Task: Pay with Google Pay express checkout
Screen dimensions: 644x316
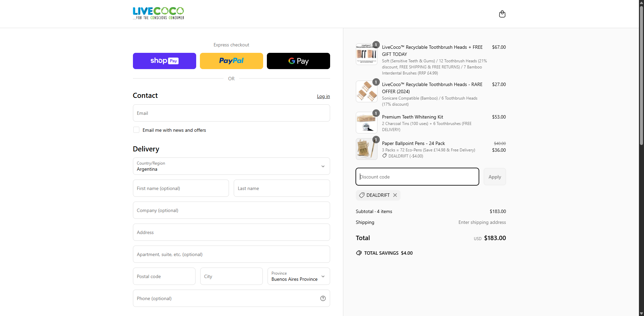Action: coord(298,61)
